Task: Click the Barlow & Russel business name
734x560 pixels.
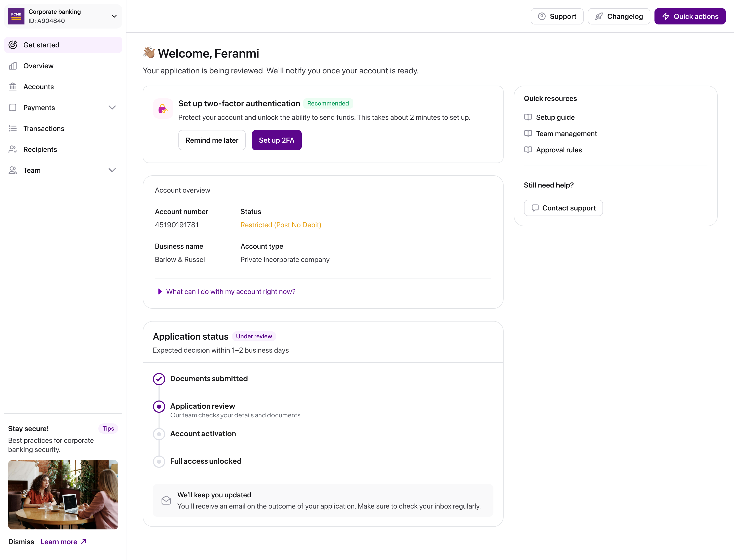Action: click(180, 260)
